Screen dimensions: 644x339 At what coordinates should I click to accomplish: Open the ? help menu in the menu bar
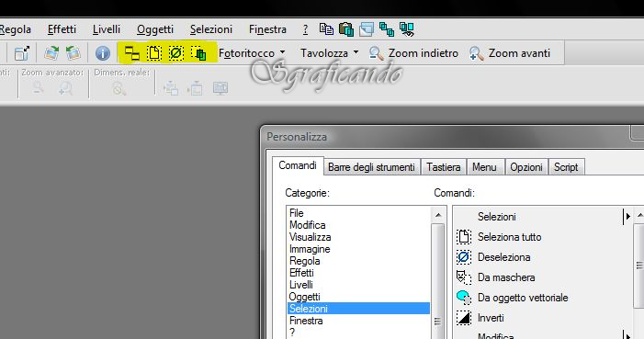305,29
